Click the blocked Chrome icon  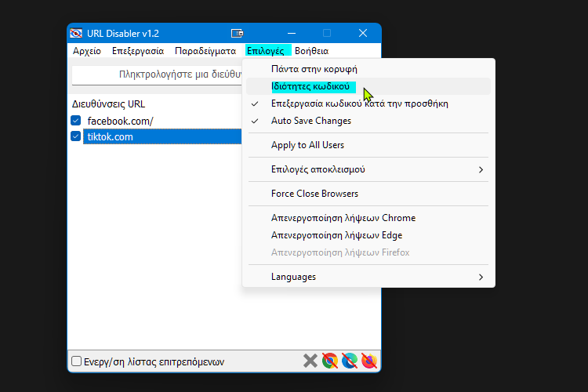coord(330,361)
